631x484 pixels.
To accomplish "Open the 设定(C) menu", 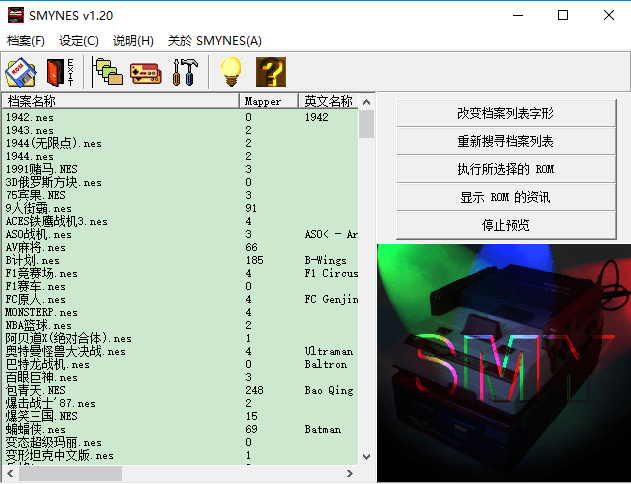I will (x=79, y=41).
